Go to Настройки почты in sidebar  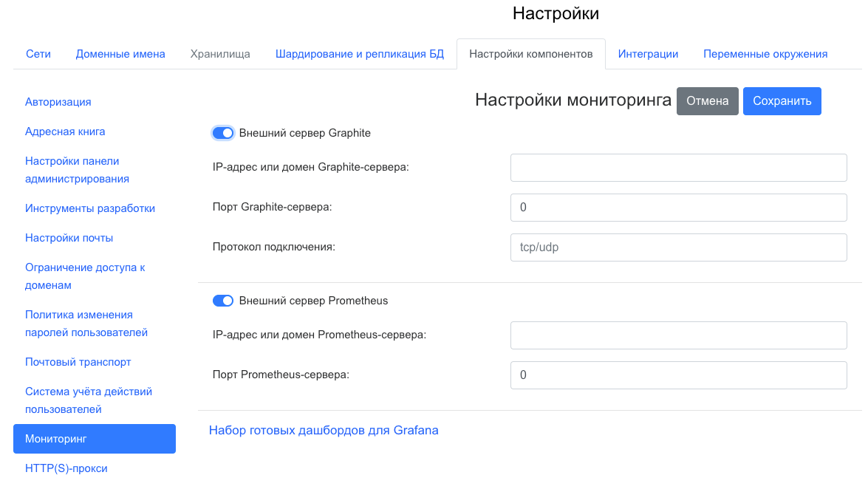[69, 238]
